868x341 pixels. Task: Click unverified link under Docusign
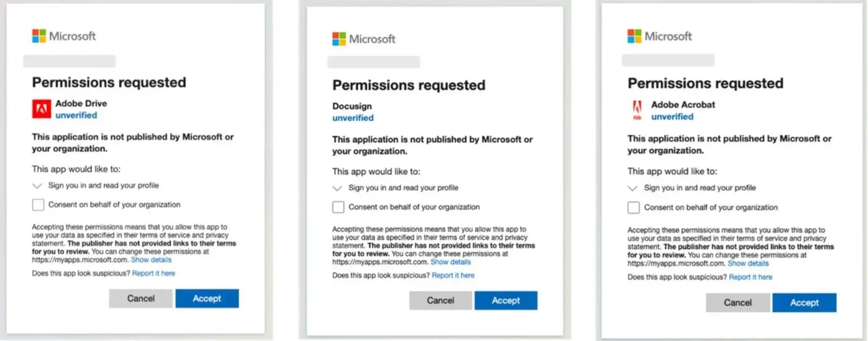(x=353, y=118)
